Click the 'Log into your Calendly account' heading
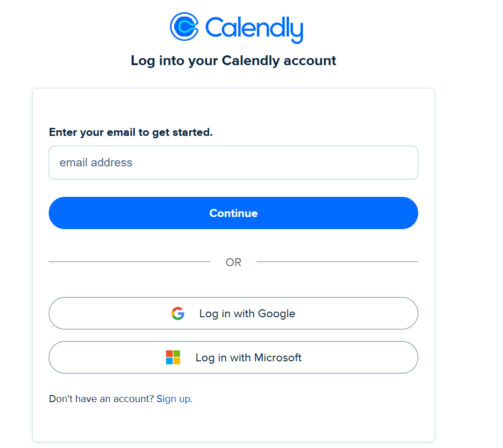 point(233,60)
